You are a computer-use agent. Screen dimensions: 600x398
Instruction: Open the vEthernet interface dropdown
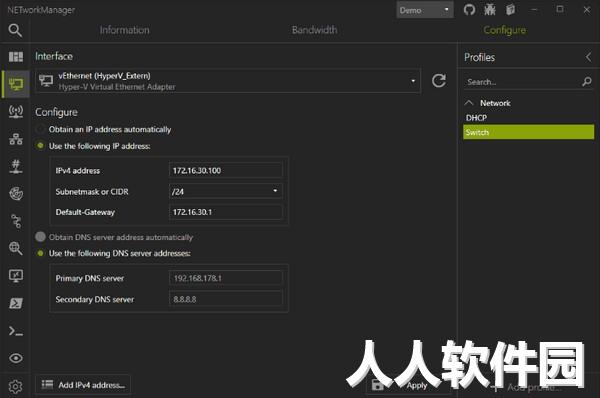coord(228,81)
